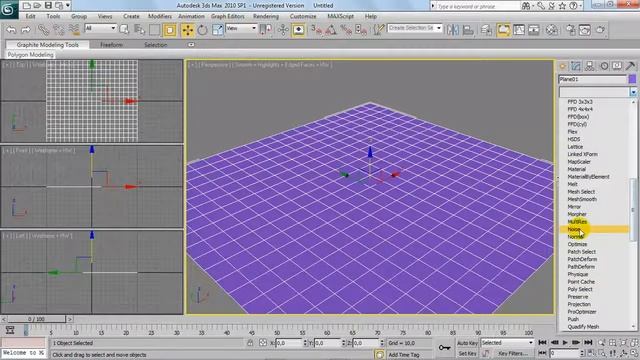The image size is (640, 360).
Task: Open the Motion command panel tab
Action: [604, 66]
